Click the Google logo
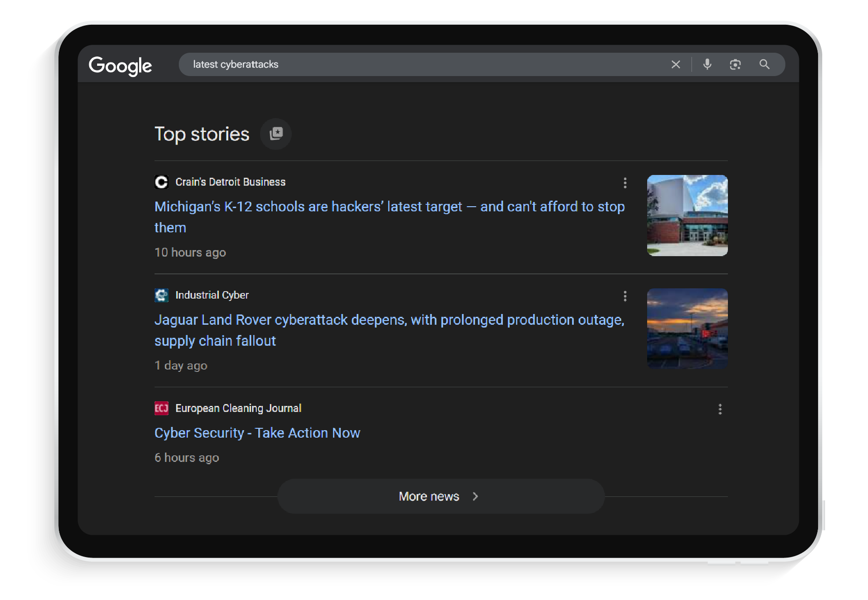This screenshot has width=868, height=600. (120, 65)
